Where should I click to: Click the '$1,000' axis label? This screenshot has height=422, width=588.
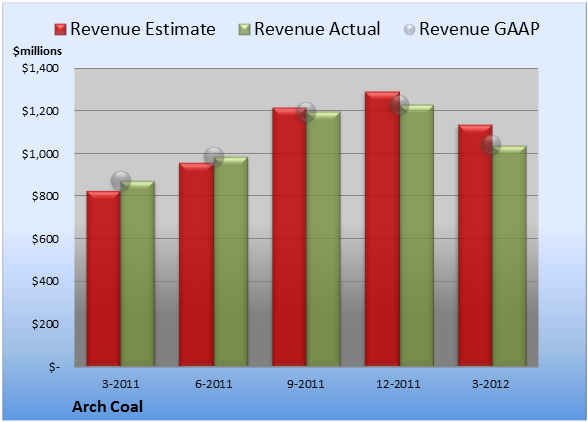40,154
